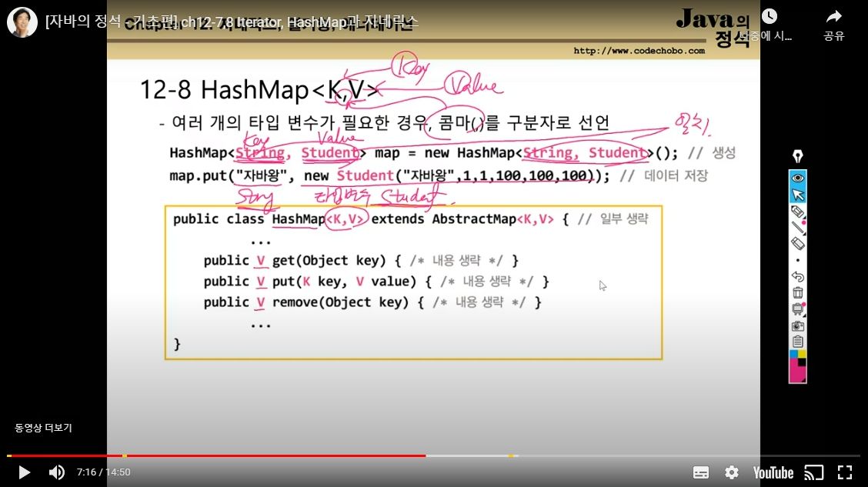Click the watch later clock icon

tap(770, 17)
